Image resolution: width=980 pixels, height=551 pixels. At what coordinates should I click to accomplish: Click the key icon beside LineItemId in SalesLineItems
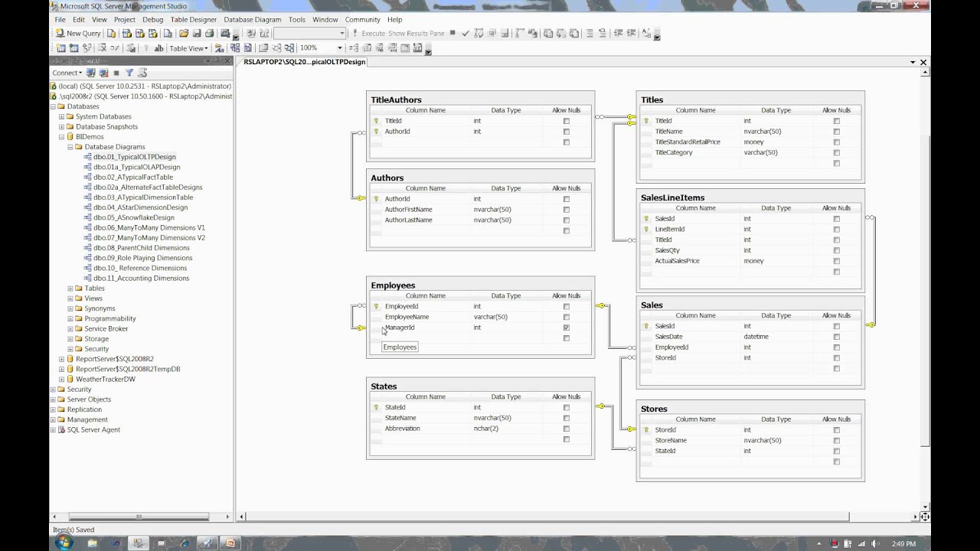click(646, 230)
